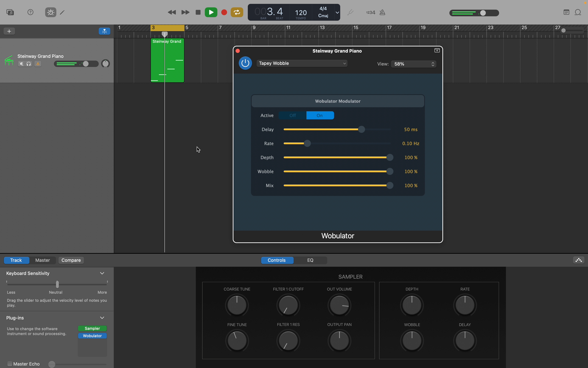
Task: Open the Sampler plug-in slot
Action: 92,328
